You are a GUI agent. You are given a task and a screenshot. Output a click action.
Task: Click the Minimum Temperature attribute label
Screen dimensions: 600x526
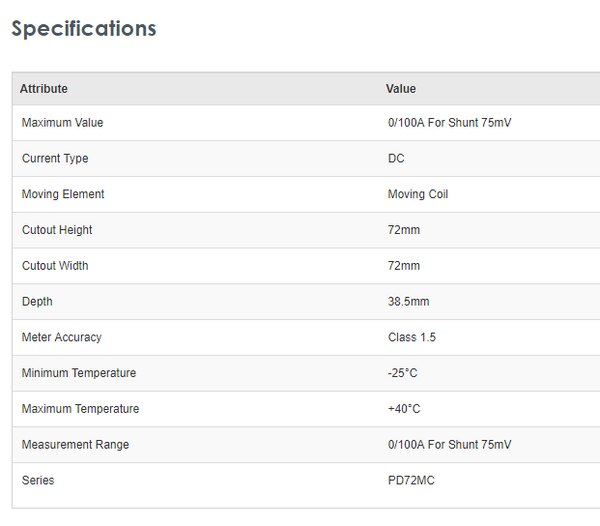coord(79,373)
